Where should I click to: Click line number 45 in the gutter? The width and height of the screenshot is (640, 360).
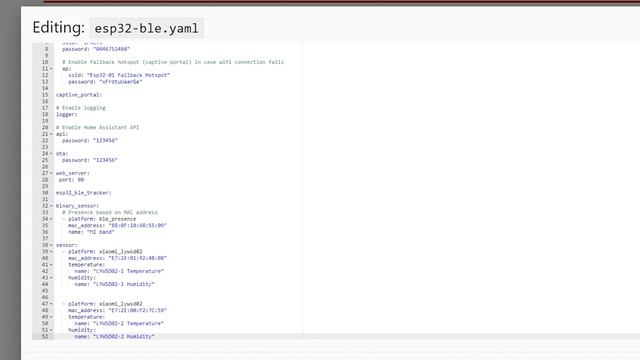45,291
